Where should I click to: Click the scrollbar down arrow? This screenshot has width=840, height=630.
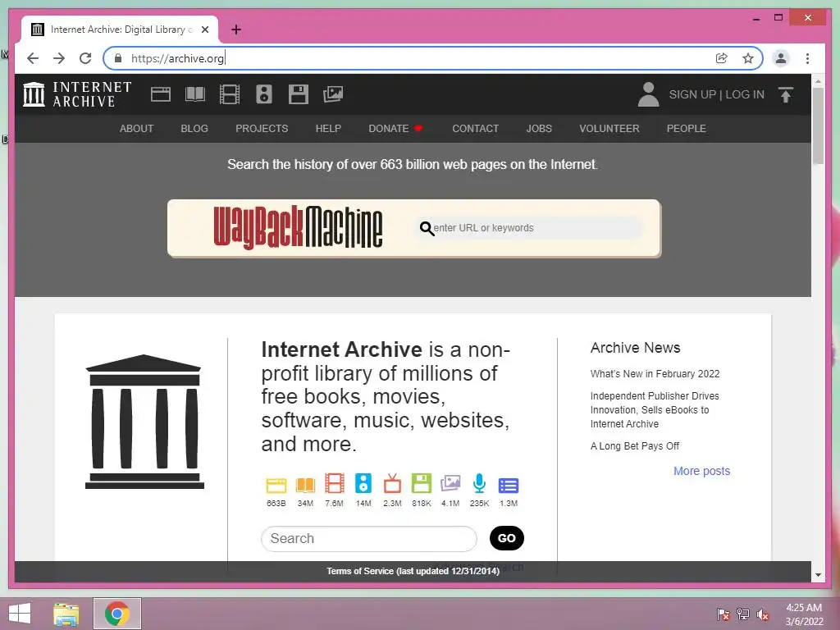tap(818, 575)
